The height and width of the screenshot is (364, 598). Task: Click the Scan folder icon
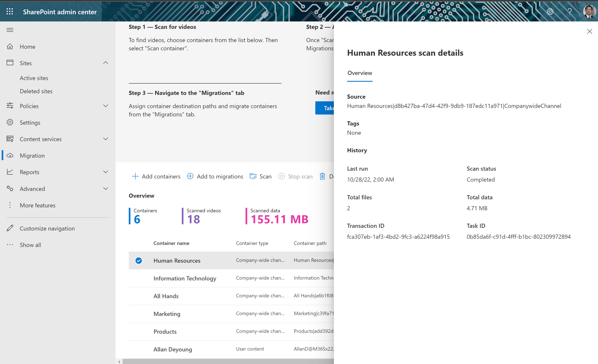(x=253, y=176)
